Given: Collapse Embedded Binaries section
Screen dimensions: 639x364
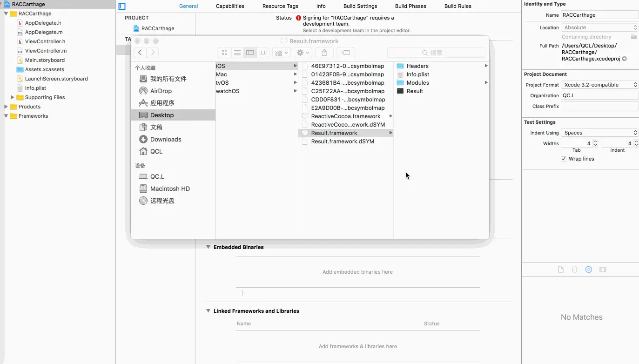Looking at the screenshot, I should [x=209, y=247].
